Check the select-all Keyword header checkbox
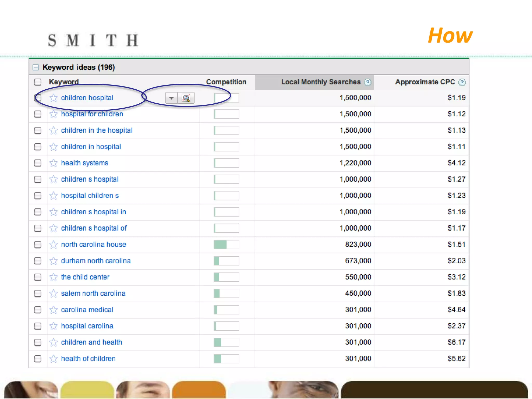The width and height of the screenshot is (532, 399). (38, 82)
